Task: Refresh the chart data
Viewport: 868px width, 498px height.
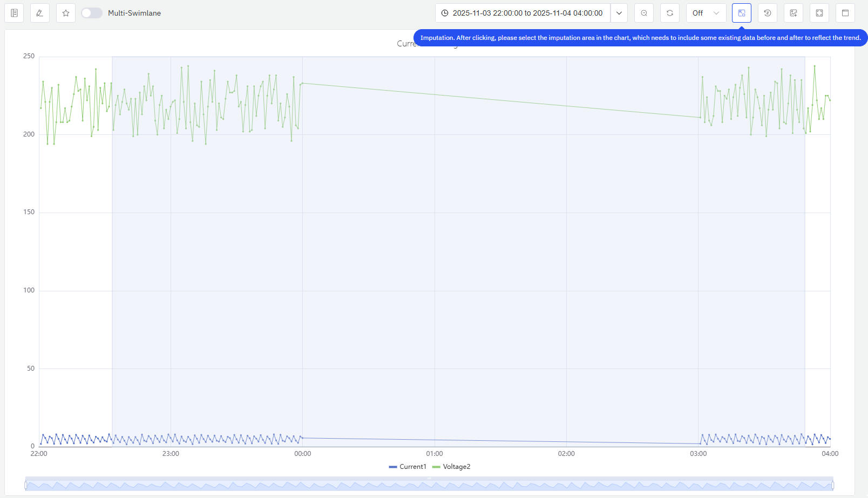Action: 670,13
